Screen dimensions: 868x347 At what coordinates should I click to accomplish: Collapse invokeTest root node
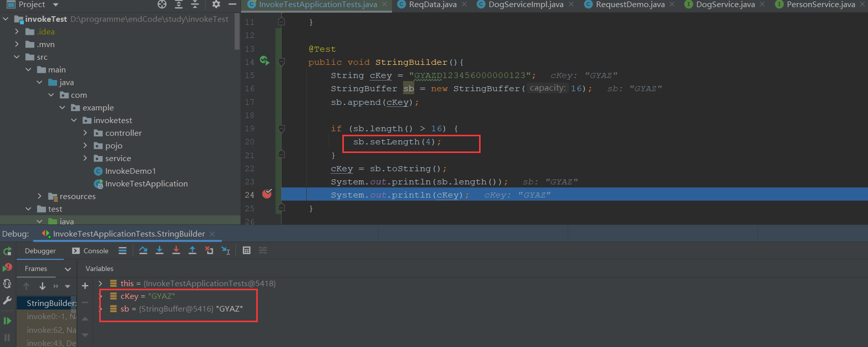coord(6,19)
